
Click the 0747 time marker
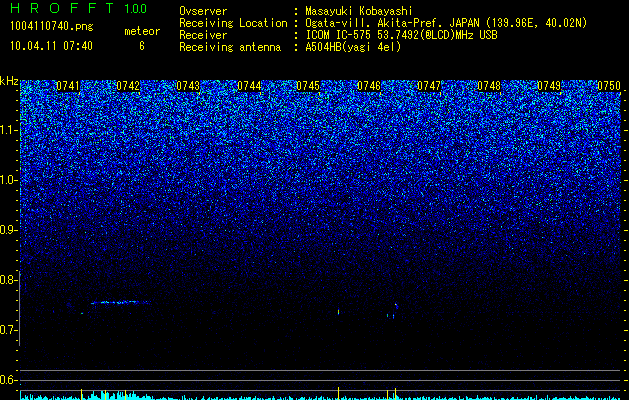click(x=429, y=86)
